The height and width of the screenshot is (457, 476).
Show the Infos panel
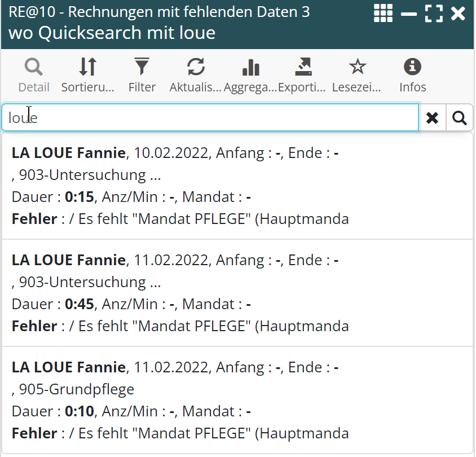[x=412, y=75]
